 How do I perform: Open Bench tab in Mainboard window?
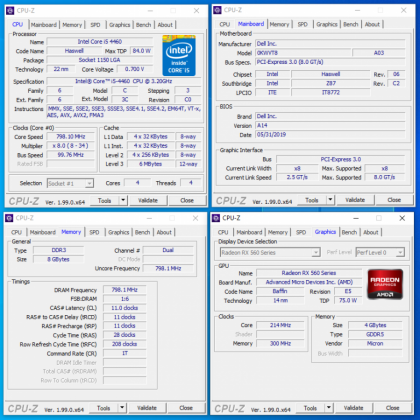[351, 24]
